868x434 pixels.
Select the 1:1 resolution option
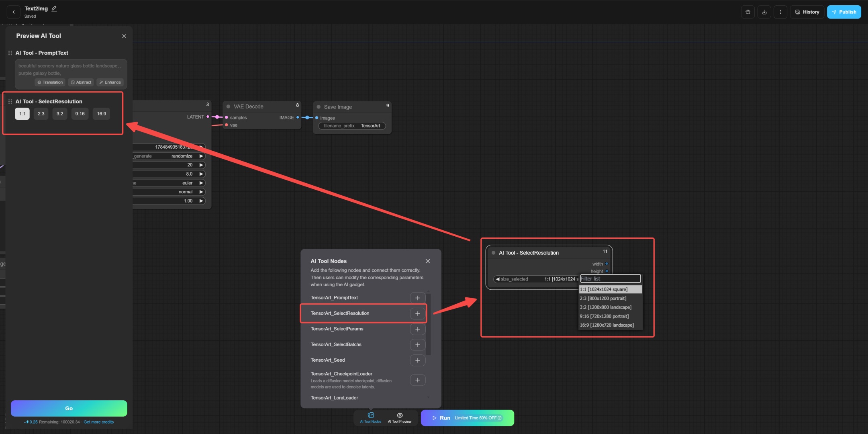coord(22,114)
